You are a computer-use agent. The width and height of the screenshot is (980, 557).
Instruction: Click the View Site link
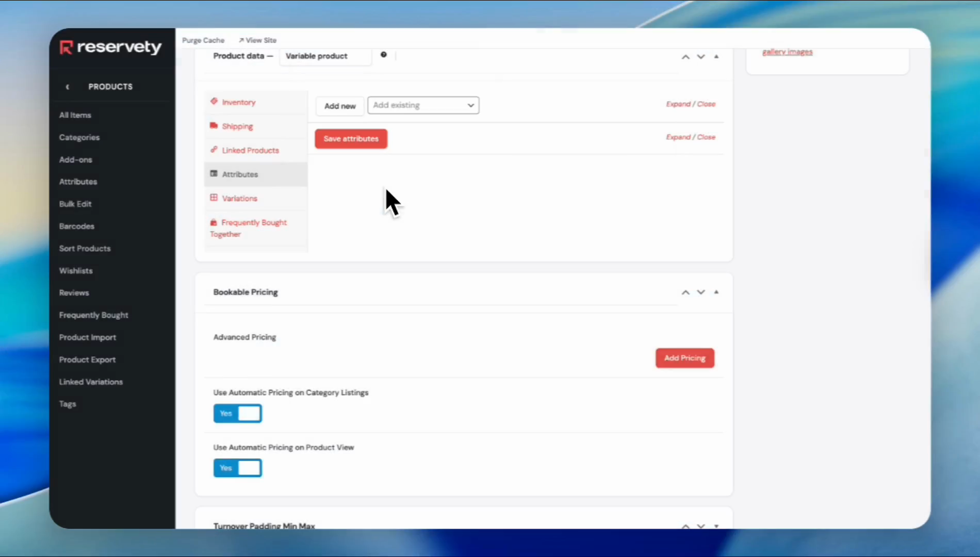[257, 40]
